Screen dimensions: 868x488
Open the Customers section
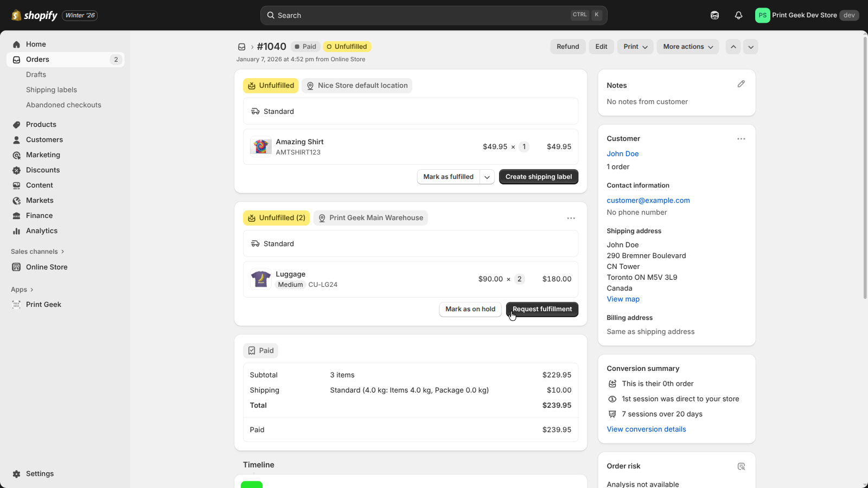coord(44,139)
